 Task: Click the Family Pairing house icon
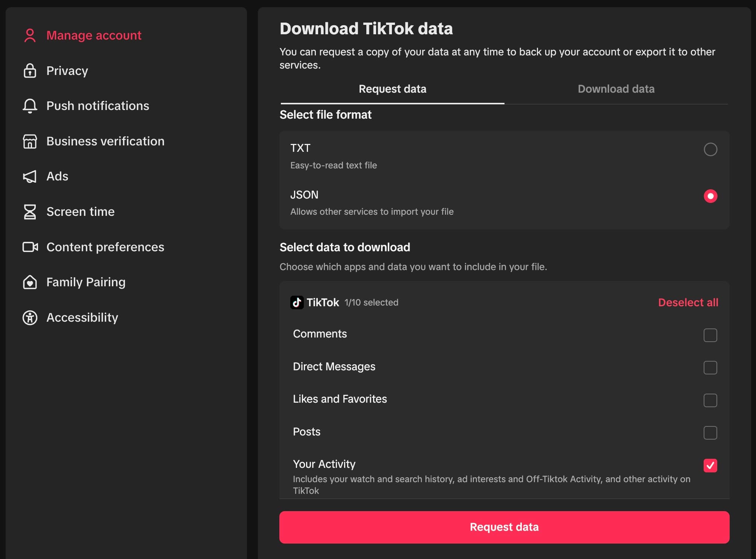click(30, 282)
